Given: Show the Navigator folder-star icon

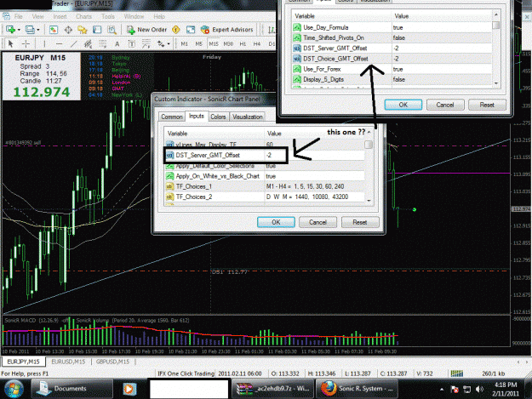Looking at the screenshot, I should click(x=83, y=30).
